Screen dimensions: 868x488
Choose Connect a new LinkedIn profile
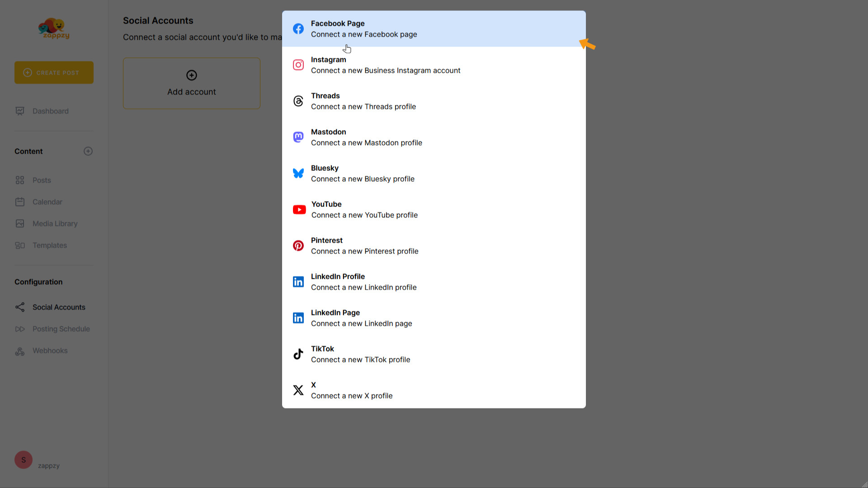434,282
